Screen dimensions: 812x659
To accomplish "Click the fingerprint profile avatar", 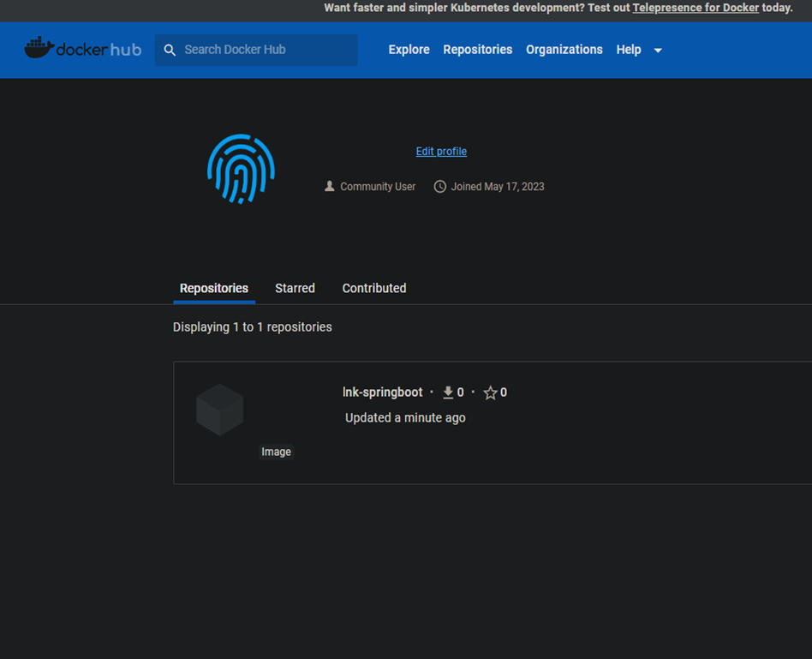I will (x=241, y=168).
